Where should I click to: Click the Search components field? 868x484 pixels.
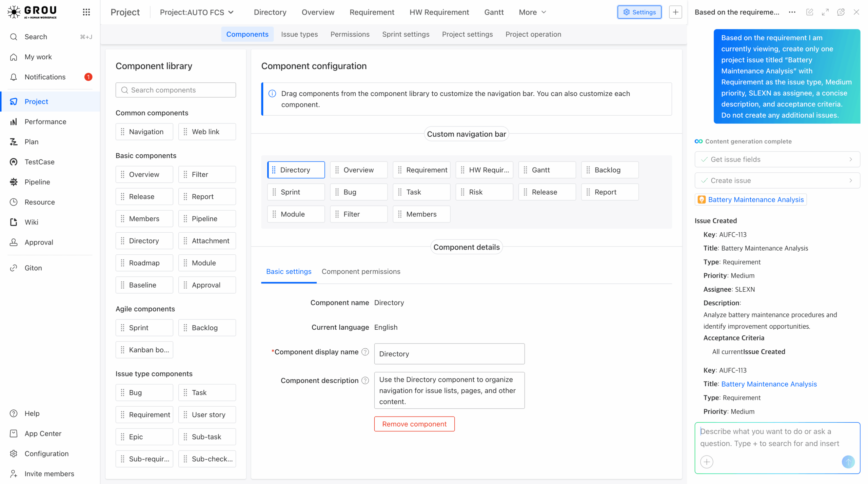tap(176, 90)
